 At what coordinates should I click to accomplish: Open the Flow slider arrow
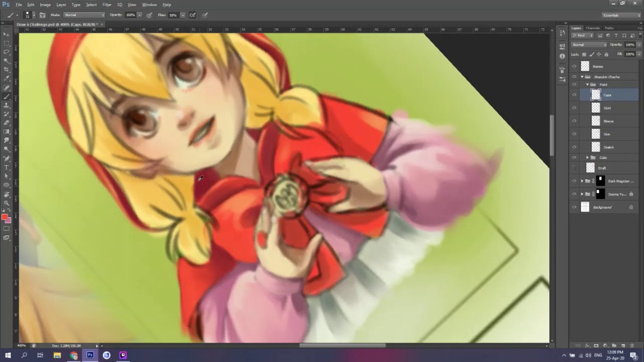183,15
